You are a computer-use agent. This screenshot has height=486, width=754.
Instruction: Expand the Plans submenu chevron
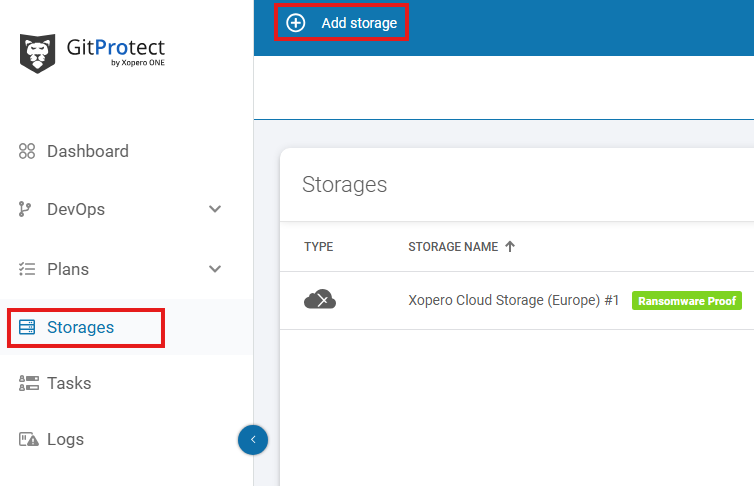tap(214, 269)
